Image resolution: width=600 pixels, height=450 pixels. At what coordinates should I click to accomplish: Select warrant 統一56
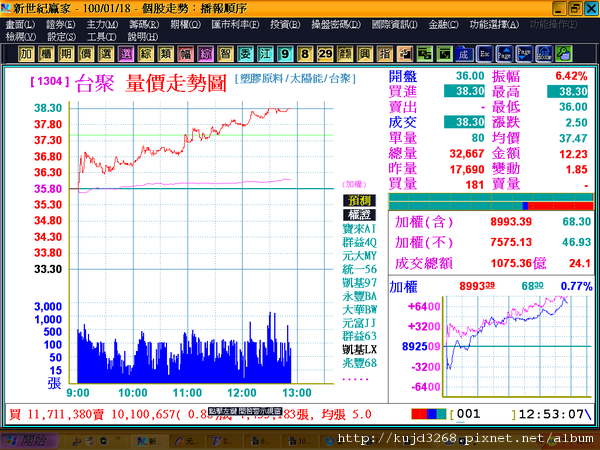point(359,269)
